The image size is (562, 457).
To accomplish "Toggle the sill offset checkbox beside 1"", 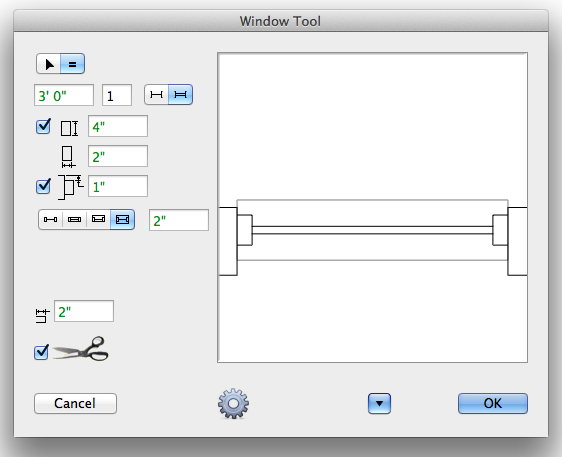I will pos(43,186).
